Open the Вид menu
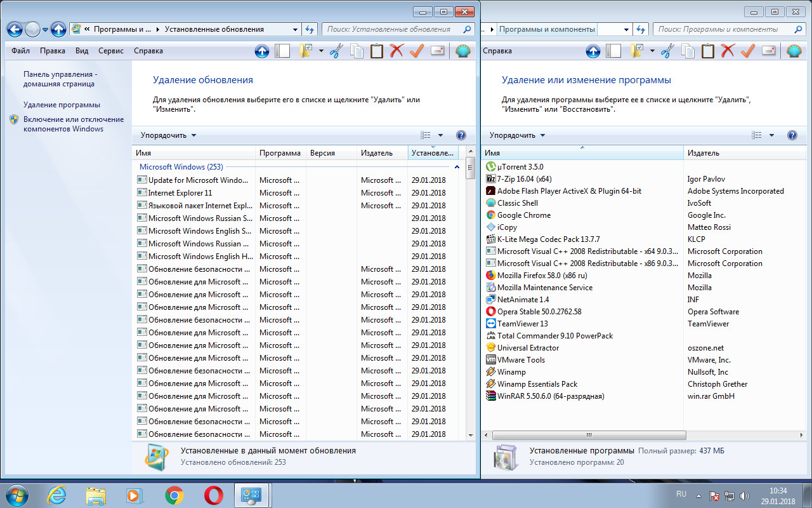 click(x=82, y=51)
